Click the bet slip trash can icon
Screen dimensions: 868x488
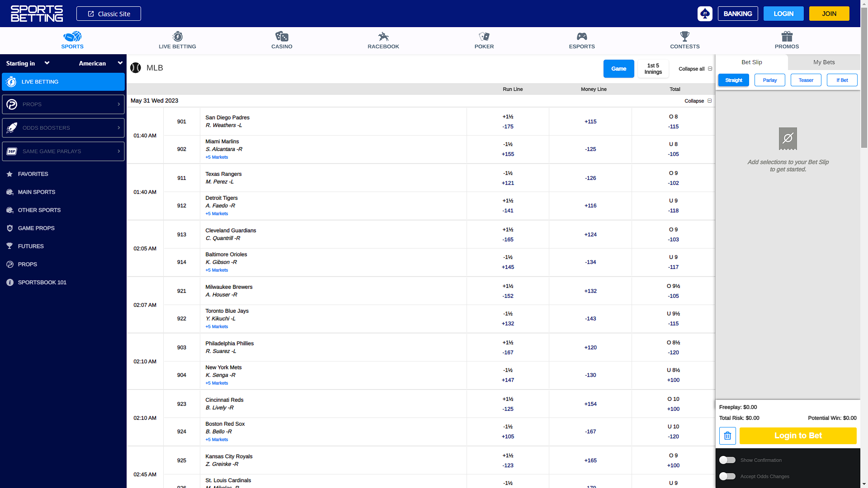pos(727,436)
